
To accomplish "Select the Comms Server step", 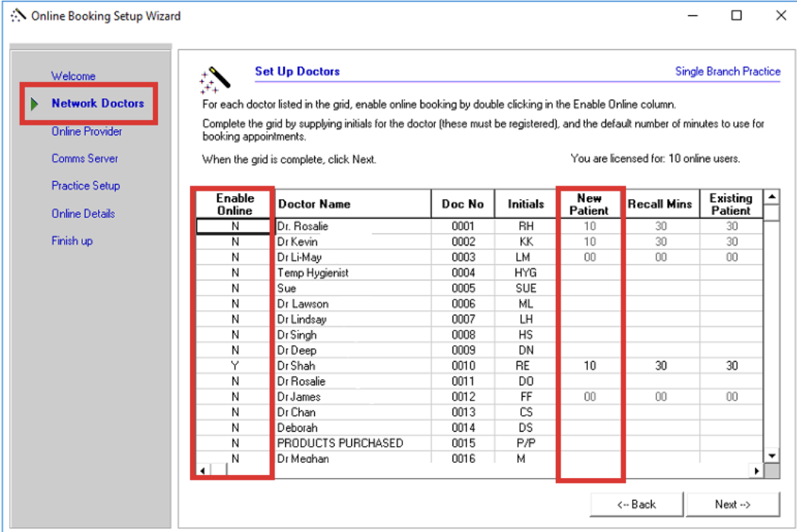I will (84, 159).
